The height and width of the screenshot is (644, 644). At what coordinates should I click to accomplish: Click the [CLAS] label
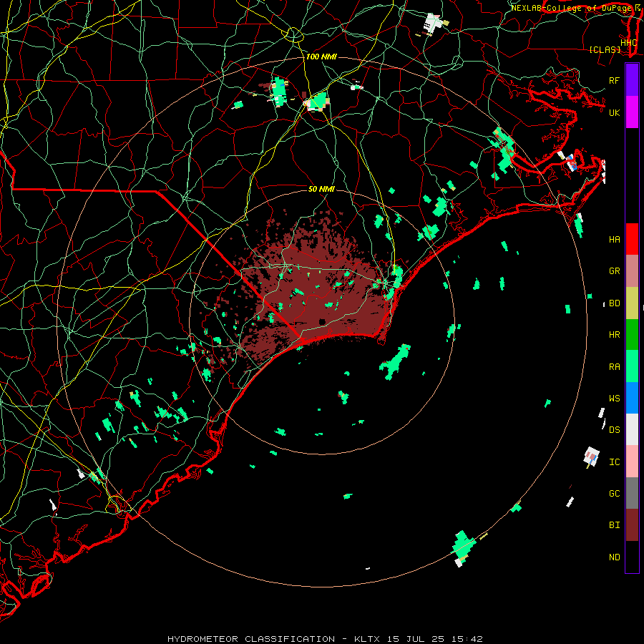click(x=605, y=49)
